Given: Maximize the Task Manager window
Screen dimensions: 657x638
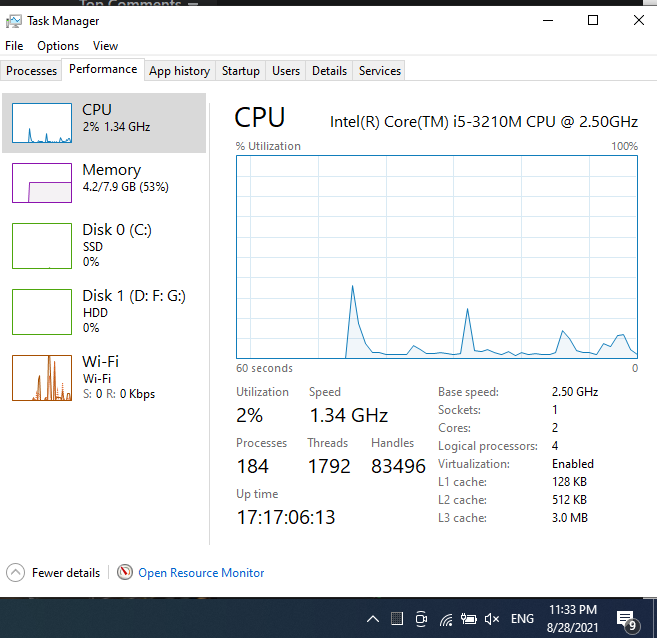Looking at the screenshot, I should (593, 20).
